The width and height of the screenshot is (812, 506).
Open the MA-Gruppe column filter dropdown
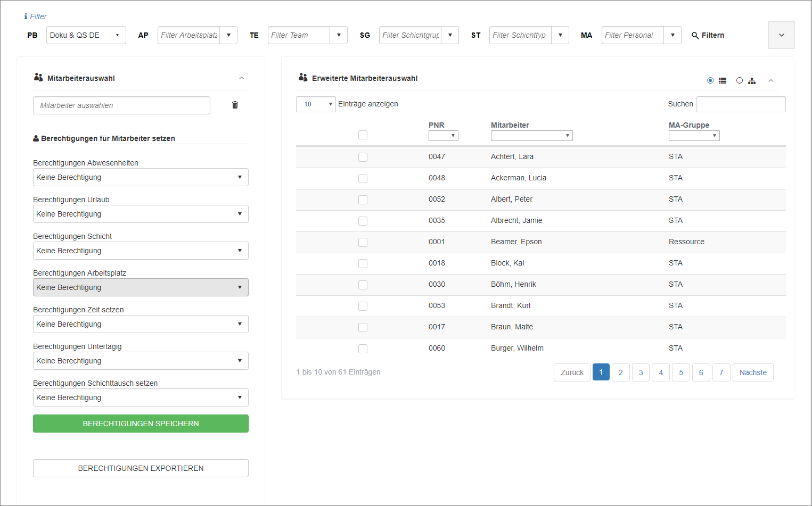pos(694,136)
